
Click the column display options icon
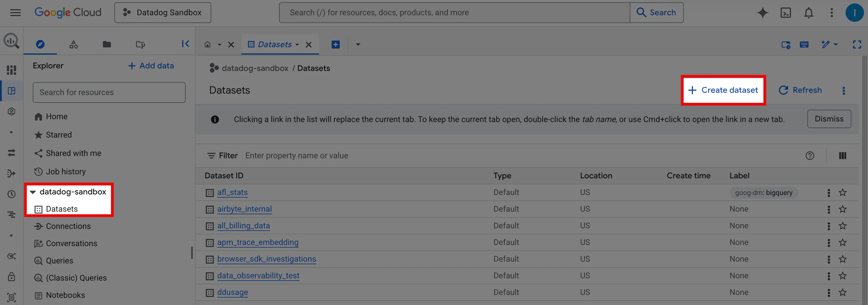coord(842,156)
